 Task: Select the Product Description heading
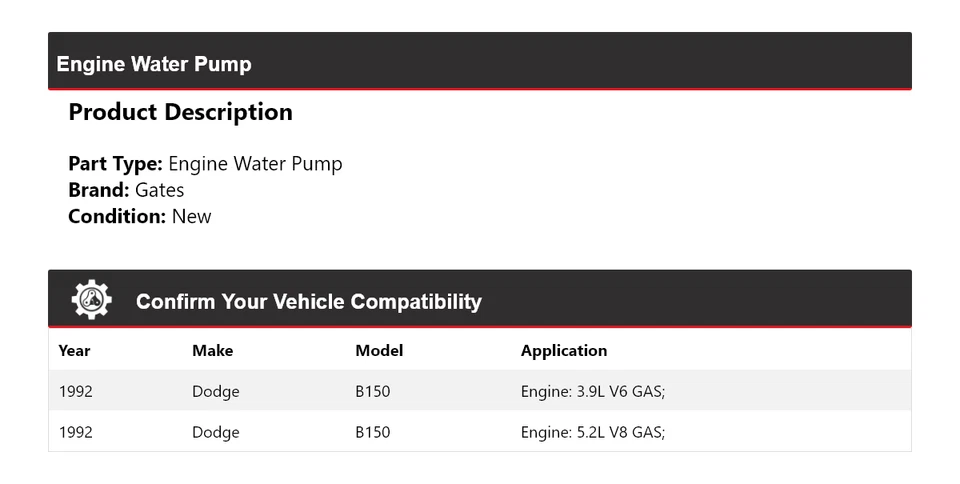pyautogui.click(x=180, y=113)
